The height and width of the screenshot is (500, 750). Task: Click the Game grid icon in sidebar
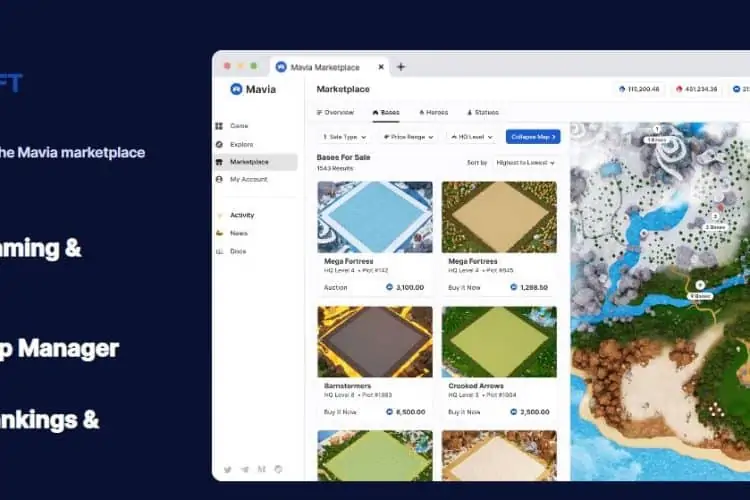click(219, 126)
